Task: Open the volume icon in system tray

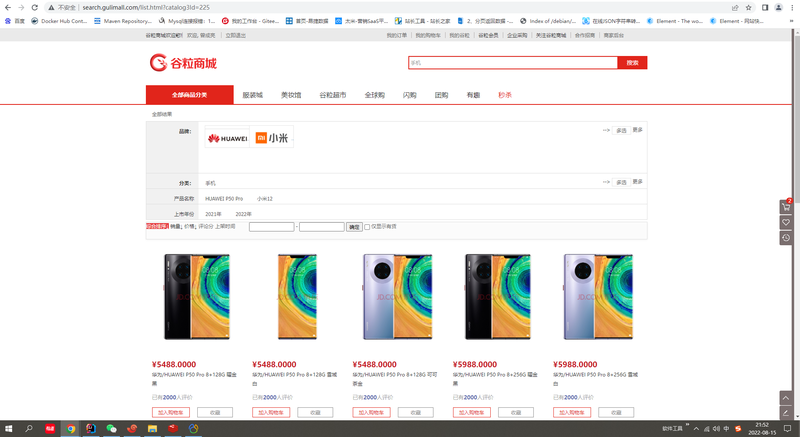Action: coord(716,429)
